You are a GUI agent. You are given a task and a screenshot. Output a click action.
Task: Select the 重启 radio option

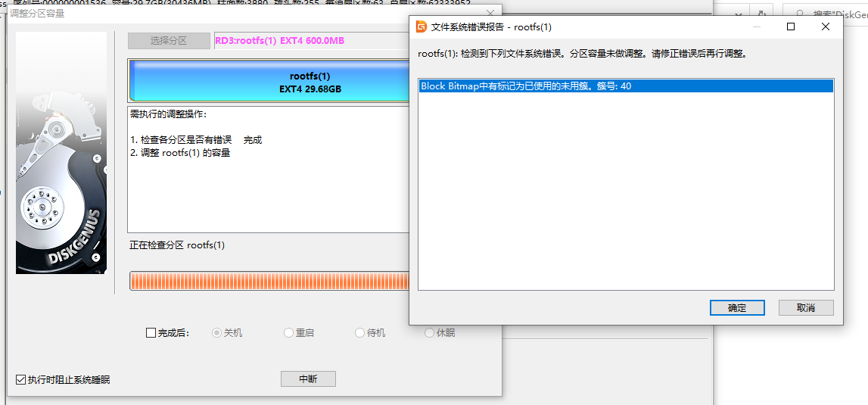[x=288, y=333]
